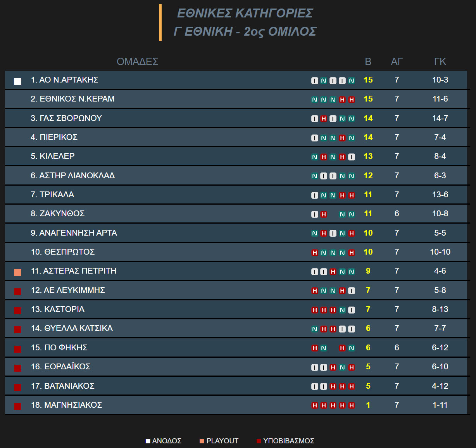Select team 2. ΕΘΝΙΚΟΣ Ν.ΚΕΡΑΜ
The image size is (476, 448).
click(x=73, y=99)
